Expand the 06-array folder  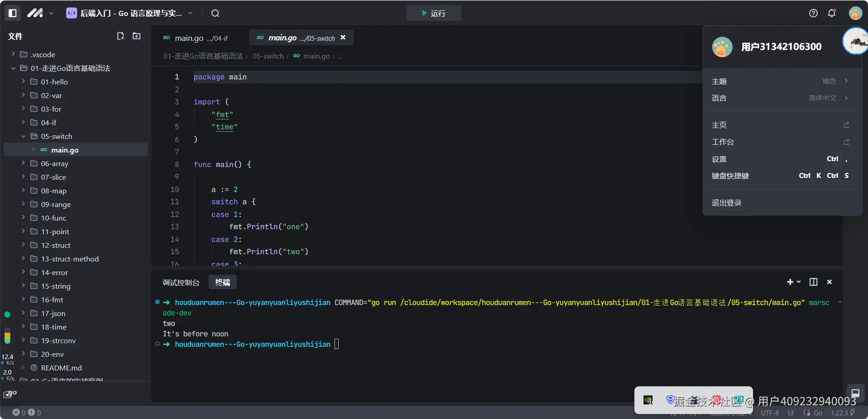click(55, 163)
